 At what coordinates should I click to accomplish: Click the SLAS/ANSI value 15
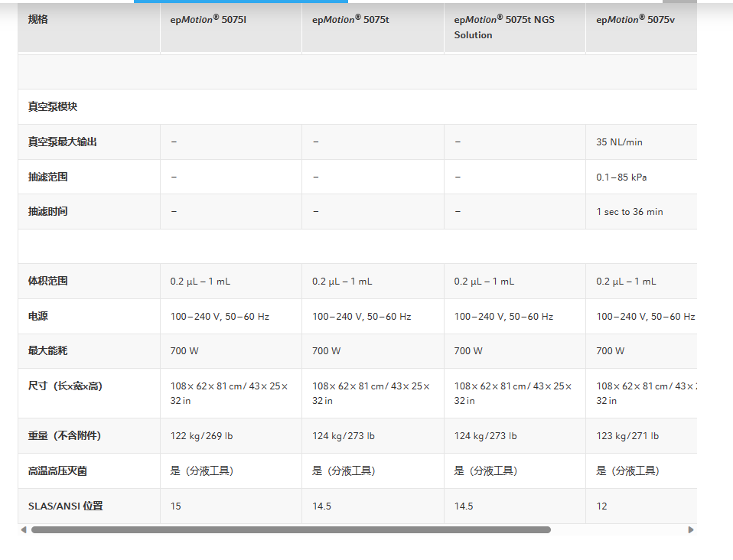[176, 506]
